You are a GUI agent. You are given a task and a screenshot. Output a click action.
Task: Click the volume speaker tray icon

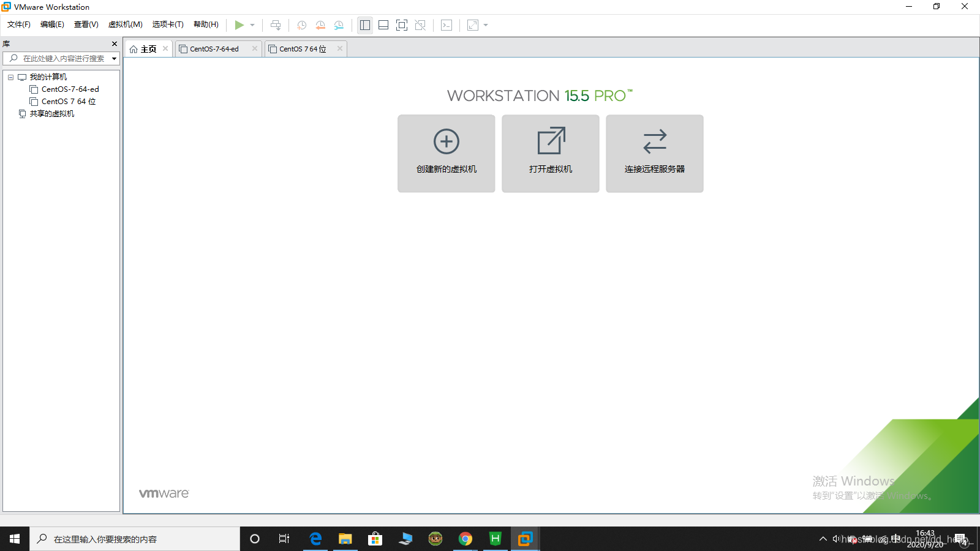(836, 539)
